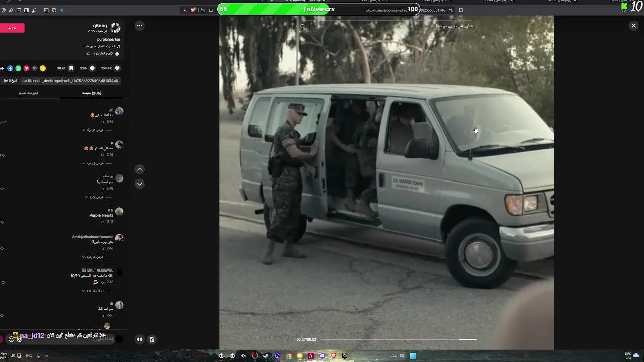Viewport: 644px width, 362px height.
Task: Click the yellow share icon
Action: [43, 68]
